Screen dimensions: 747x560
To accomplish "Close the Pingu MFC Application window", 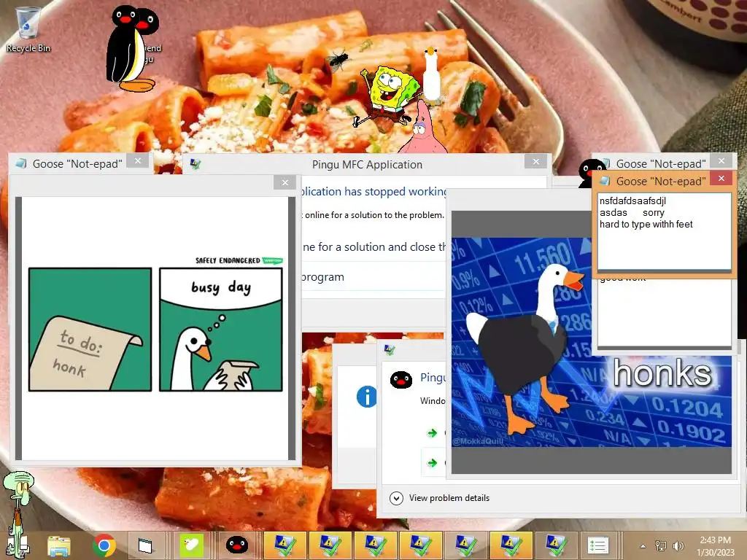I will (536, 162).
